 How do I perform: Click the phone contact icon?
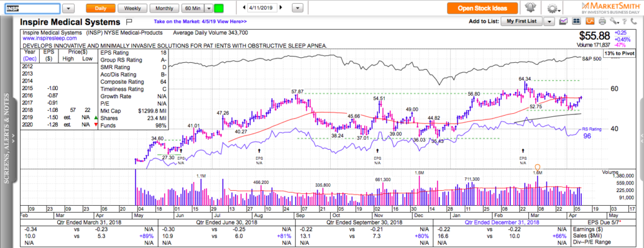pyautogui.click(x=634, y=21)
